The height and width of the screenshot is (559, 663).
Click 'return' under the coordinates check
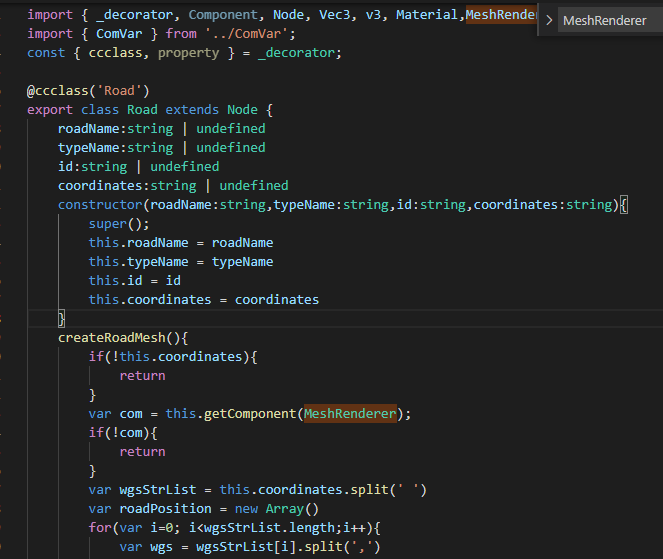[142, 376]
